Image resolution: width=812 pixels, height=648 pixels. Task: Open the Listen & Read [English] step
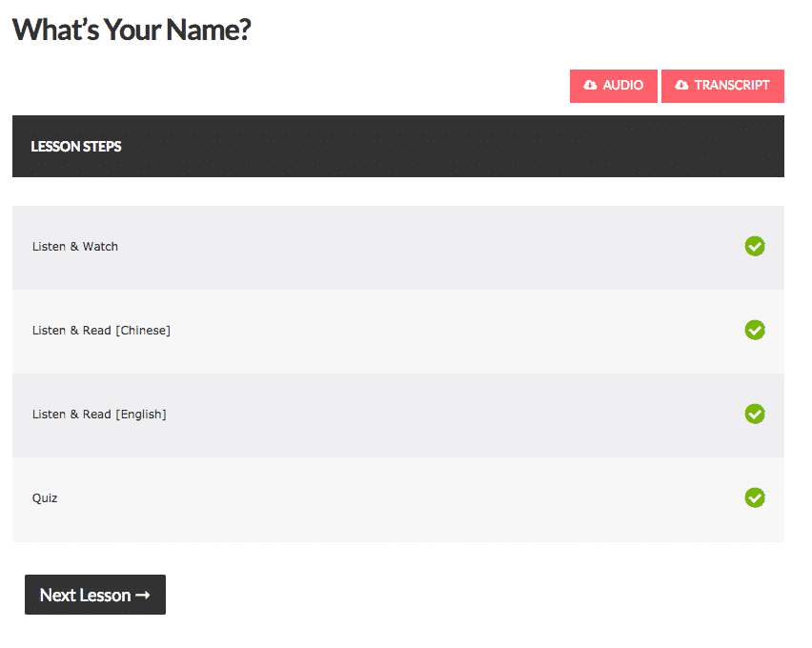(99, 415)
